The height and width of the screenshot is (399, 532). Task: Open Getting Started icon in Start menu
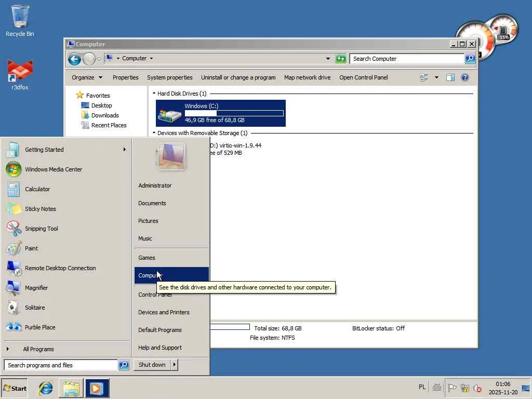click(x=13, y=150)
